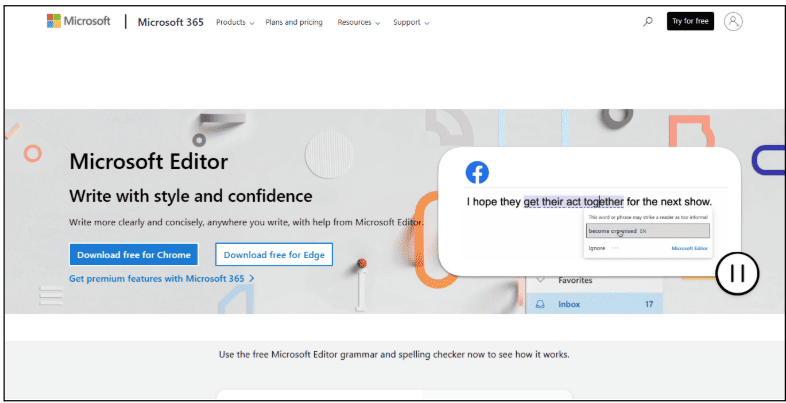Click the 'Microsoft Editor' heading

148,162
